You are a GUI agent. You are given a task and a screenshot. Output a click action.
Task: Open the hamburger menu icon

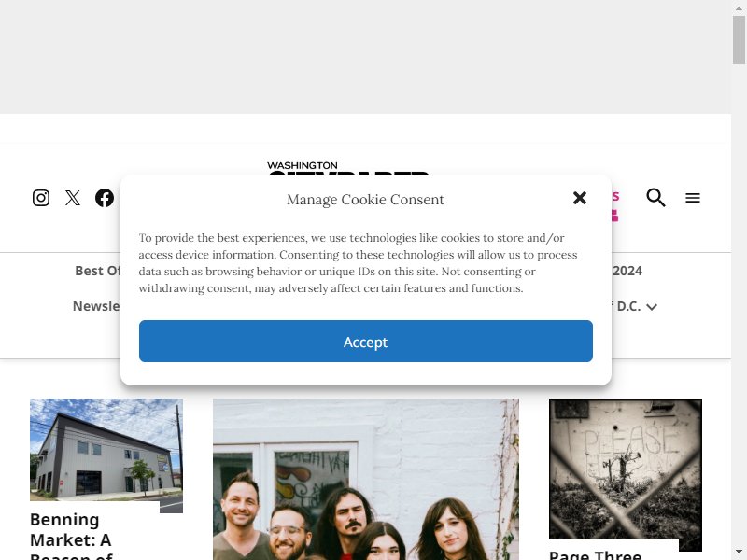693,198
